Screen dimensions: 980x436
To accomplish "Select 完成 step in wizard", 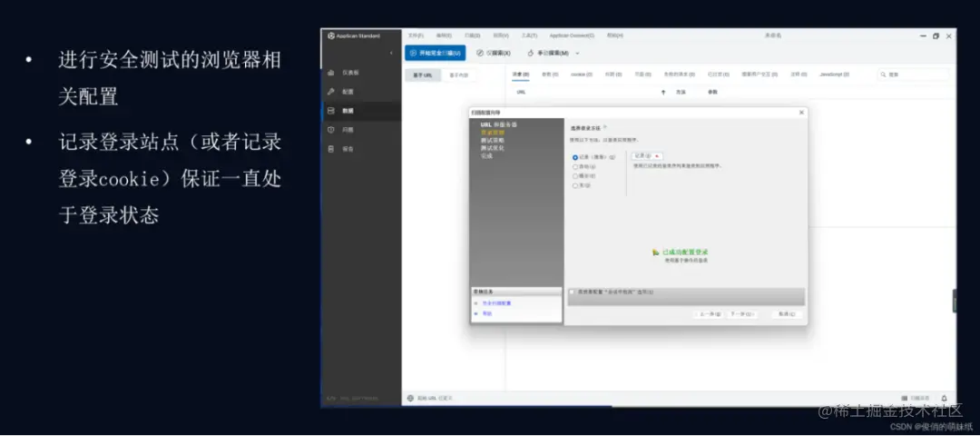I will pyautogui.click(x=486, y=155).
